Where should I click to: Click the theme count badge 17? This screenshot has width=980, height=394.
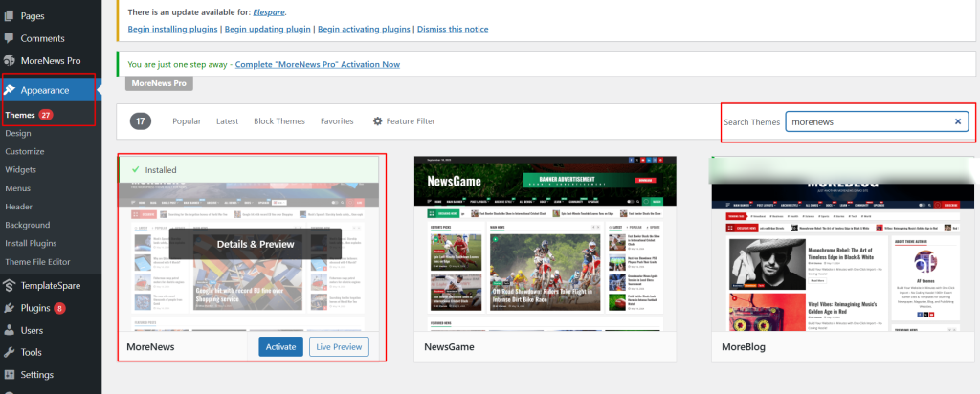pyautogui.click(x=141, y=121)
